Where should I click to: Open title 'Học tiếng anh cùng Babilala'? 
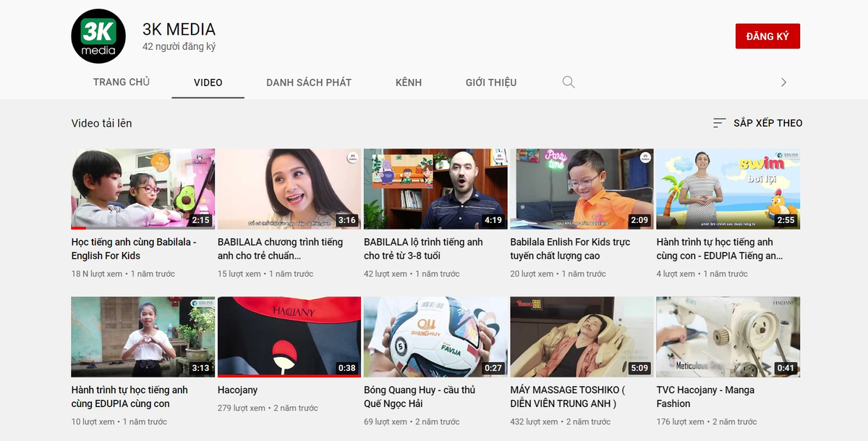(134, 249)
